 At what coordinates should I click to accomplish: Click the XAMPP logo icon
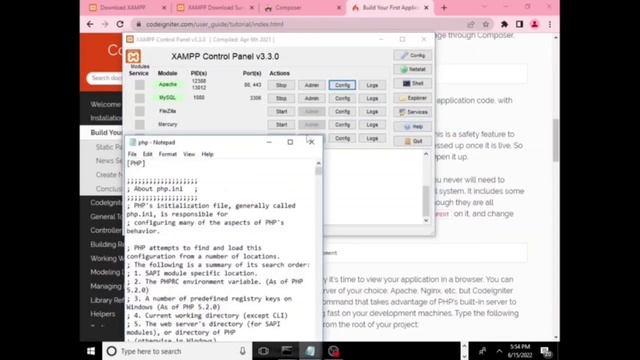[133, 56]
